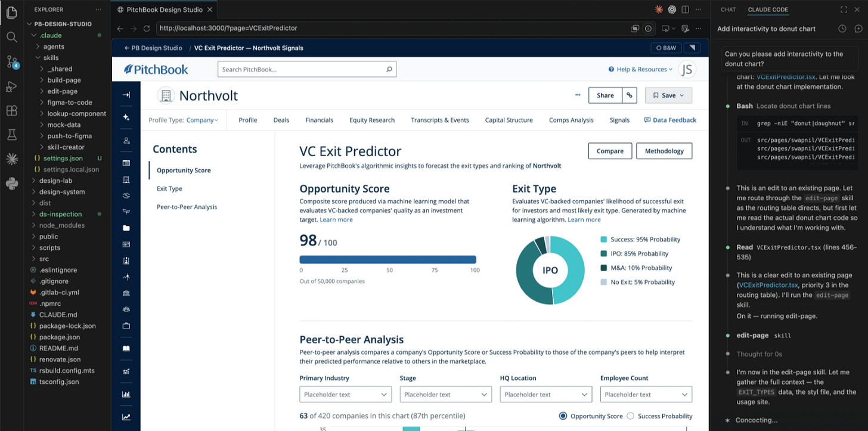This screenshot has height=431, width=868.
Task: Select the Opportunity Score radio button
Action: click(x=563, y=416)
